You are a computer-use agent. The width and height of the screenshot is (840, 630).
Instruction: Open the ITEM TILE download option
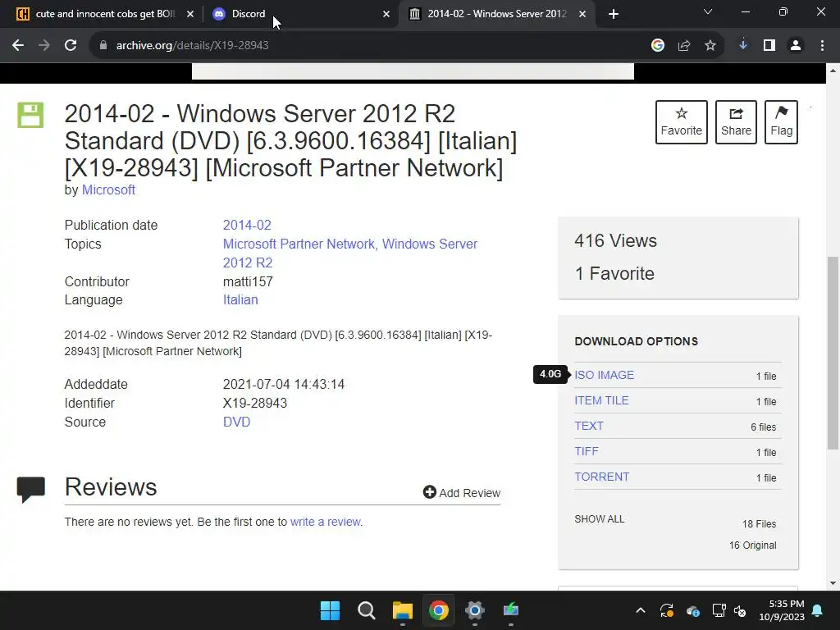click(x=601, y=400)
